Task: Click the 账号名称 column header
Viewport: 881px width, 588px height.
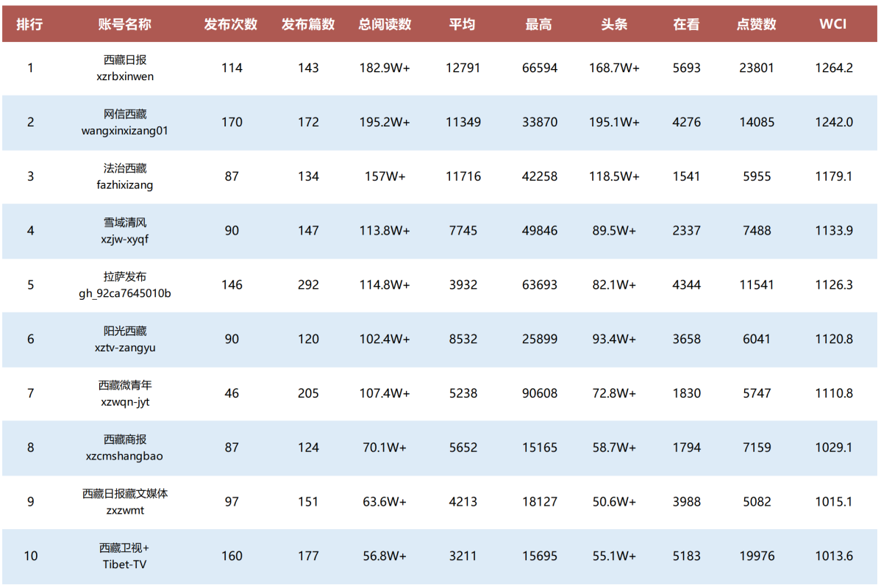Action: pos(125,24)
